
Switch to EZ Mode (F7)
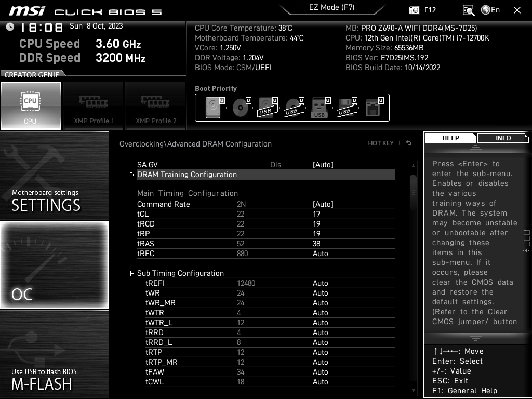click(x=332, y=7)
